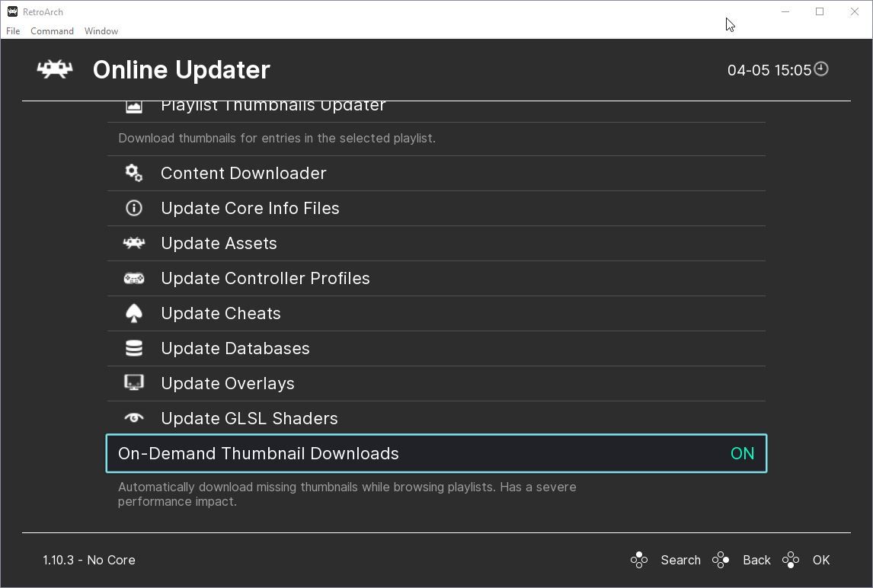This screenshot has height=588, width=873.
Task: Click Search in the bottom bar
Action: pos(680,560)
